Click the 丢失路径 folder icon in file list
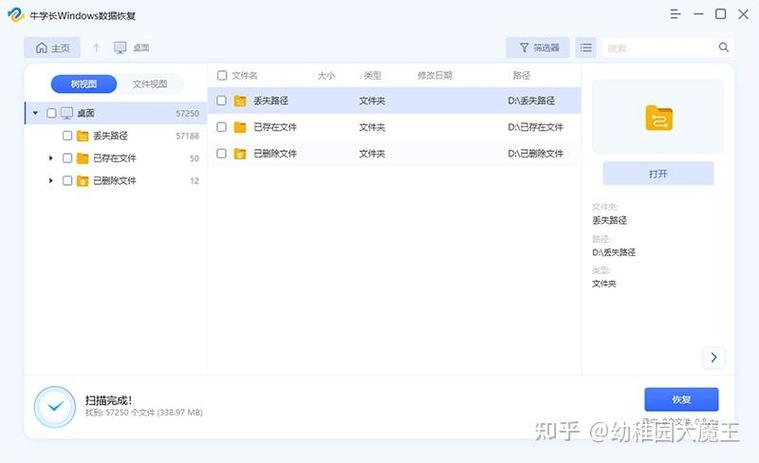The height and width of the screenshot is (463, 759). point(240,101)
